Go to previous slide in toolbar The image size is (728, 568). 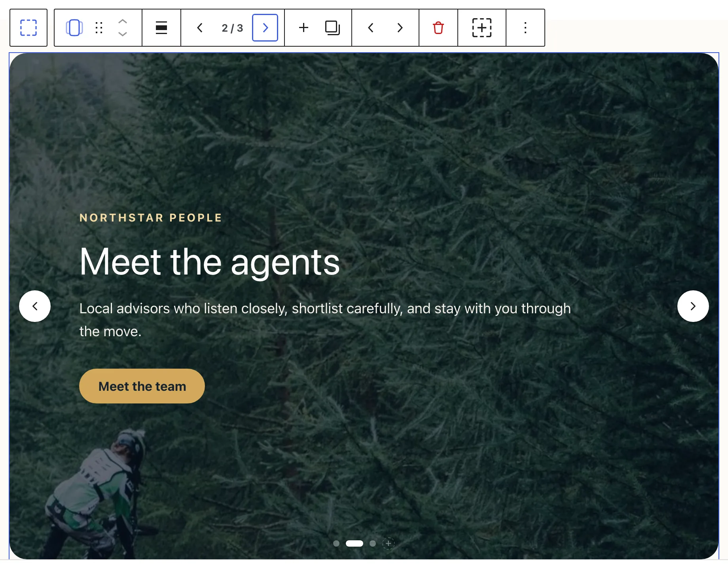point(200,28)
